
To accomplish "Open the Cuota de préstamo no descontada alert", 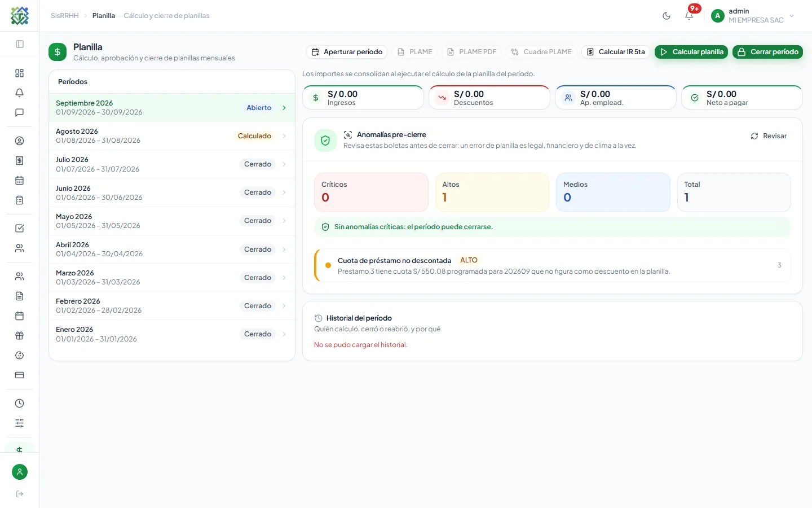I will tap(553, 265).
